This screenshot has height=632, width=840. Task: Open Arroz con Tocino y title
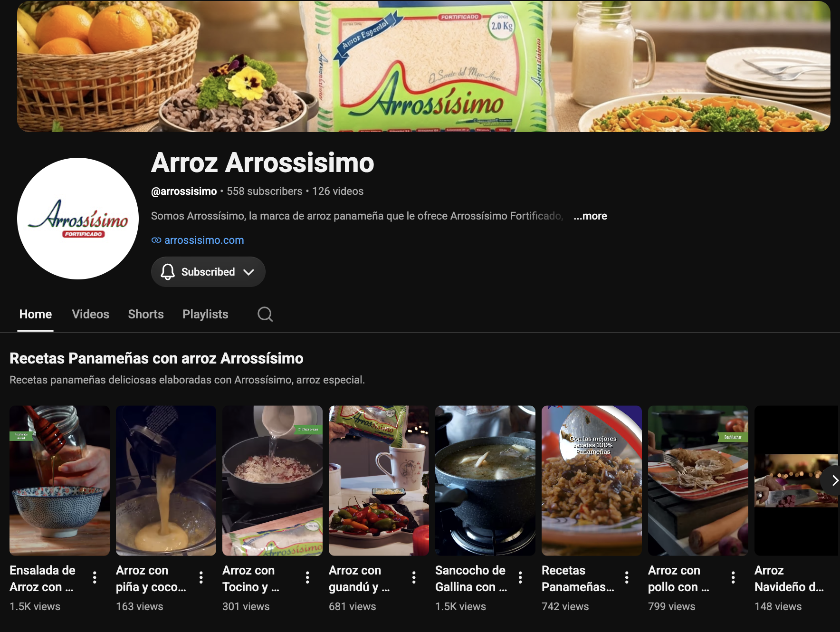[x=251, y=578]
